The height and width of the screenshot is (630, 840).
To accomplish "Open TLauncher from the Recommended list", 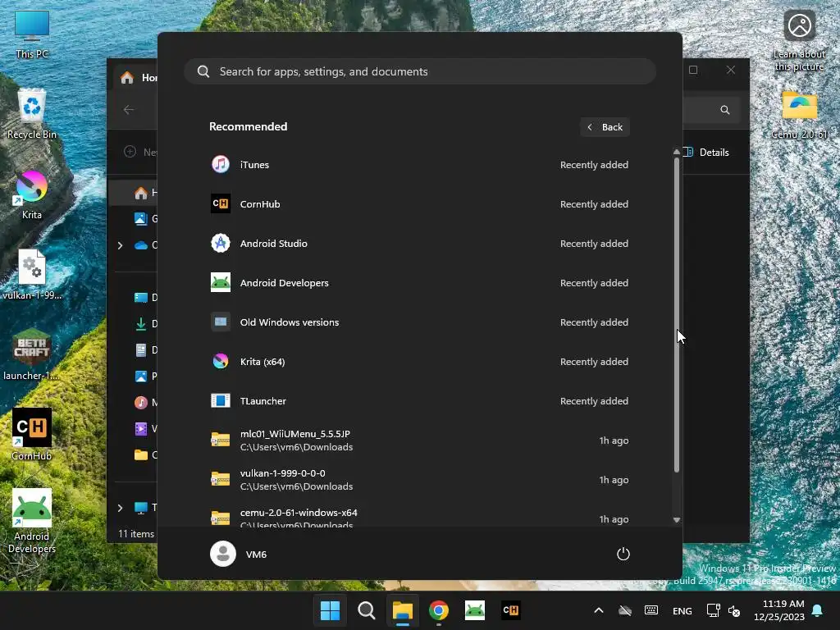I will [419, 400].
